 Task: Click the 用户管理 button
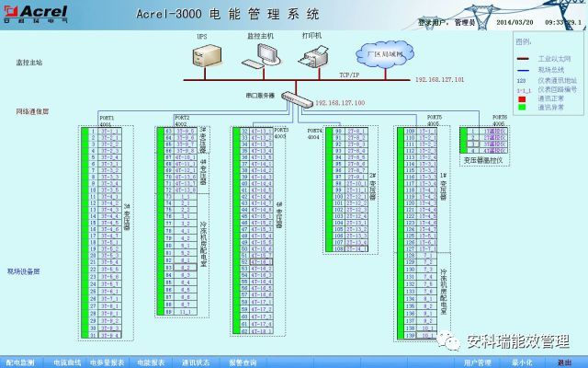(477, 362)
